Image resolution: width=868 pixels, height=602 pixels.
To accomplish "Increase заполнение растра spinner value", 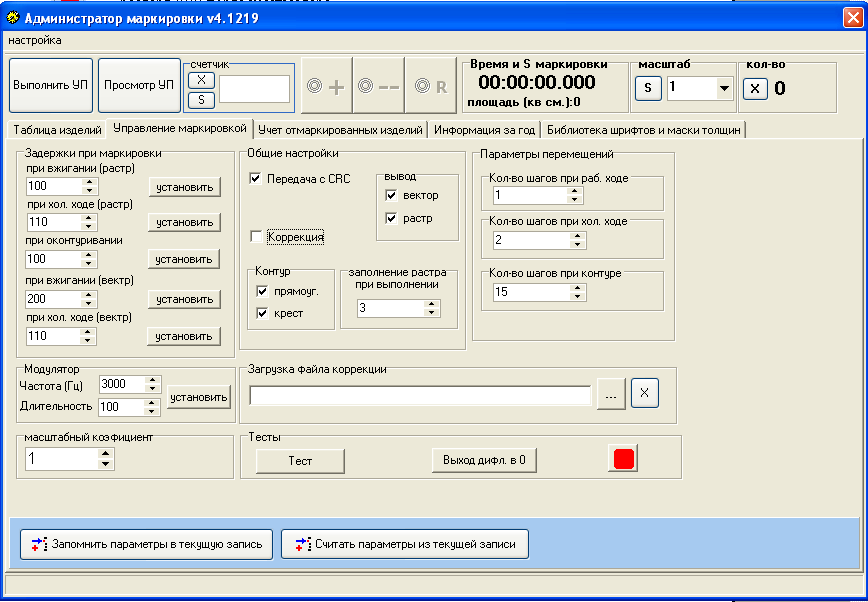I will point(432,304).
